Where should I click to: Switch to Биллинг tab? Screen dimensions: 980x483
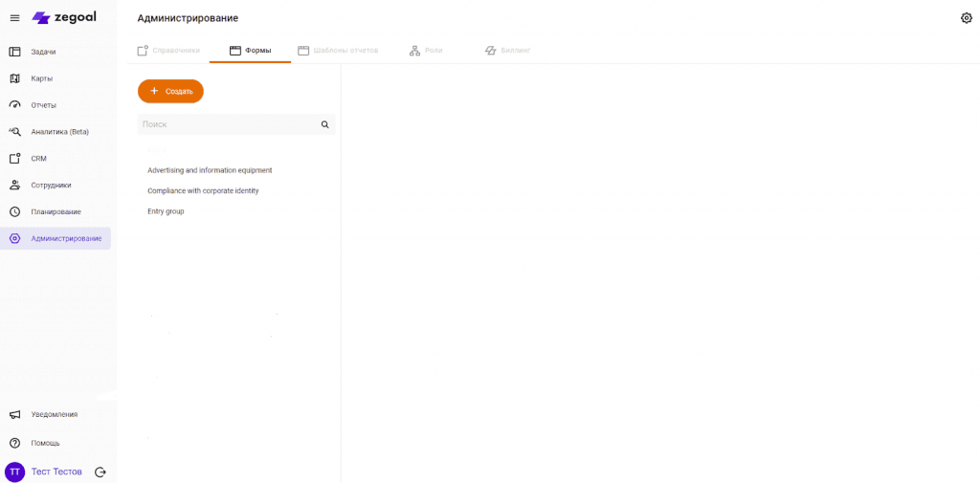(x=507, y=50)
